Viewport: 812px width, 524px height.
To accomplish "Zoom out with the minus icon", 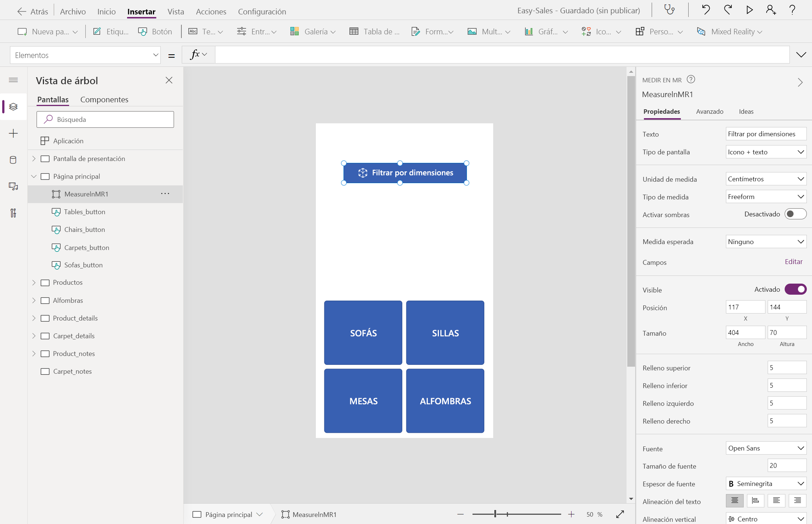I will tap(460, 514).
